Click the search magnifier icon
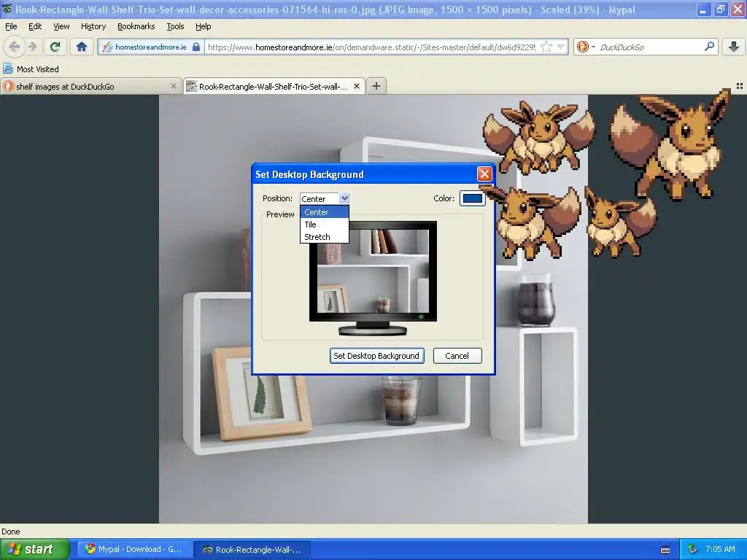The width and height of the screenshot is (747, 560). click(x=709, y=46)
